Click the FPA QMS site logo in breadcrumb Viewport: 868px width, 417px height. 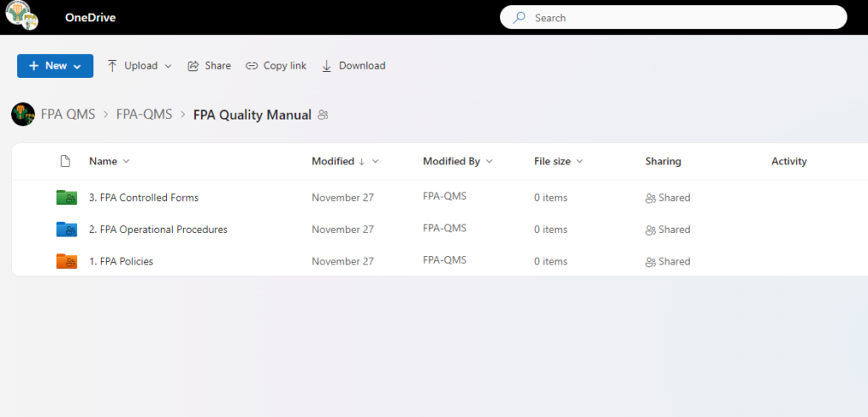23,114
